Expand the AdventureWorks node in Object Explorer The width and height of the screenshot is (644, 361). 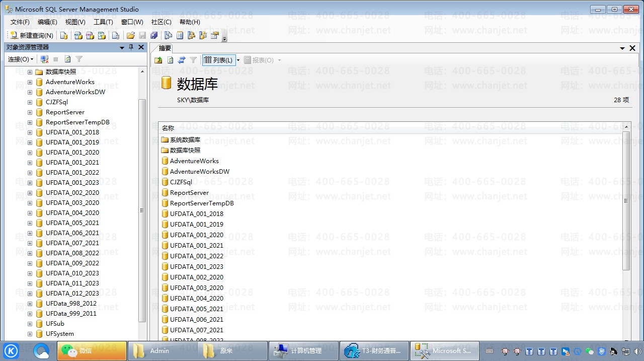[30, 82]
